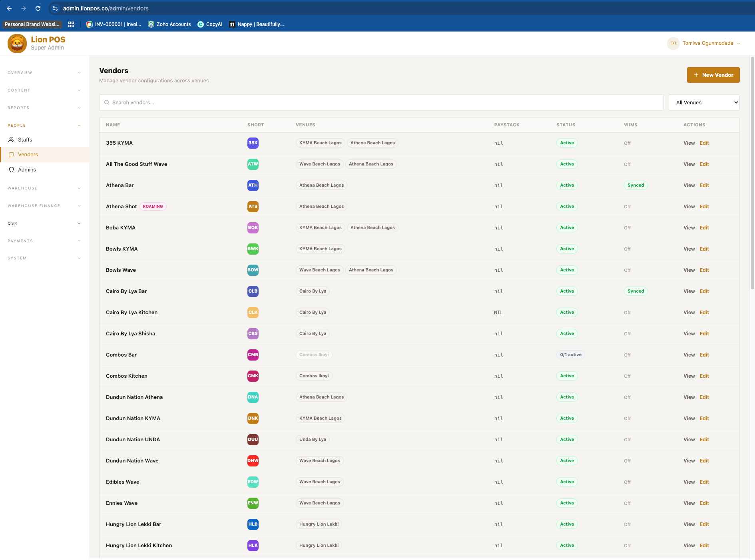
Task: Open the CopyAI bookmark
Action: click(x=210, y=24)
